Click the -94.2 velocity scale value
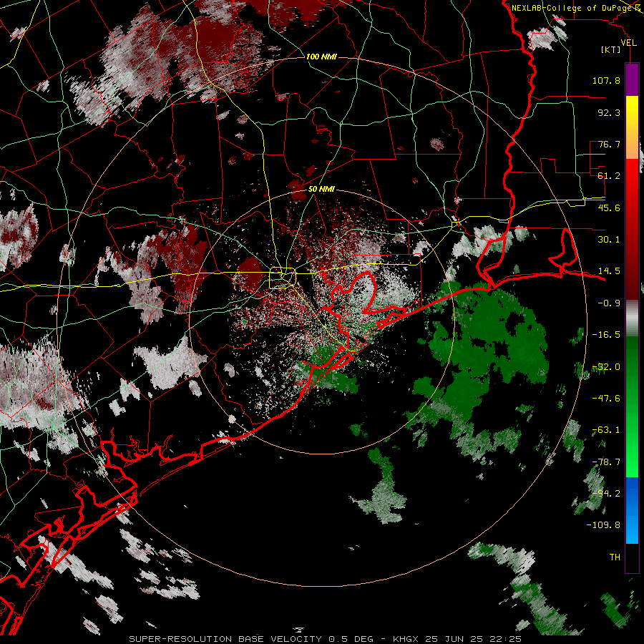 [x=606, y=493]
